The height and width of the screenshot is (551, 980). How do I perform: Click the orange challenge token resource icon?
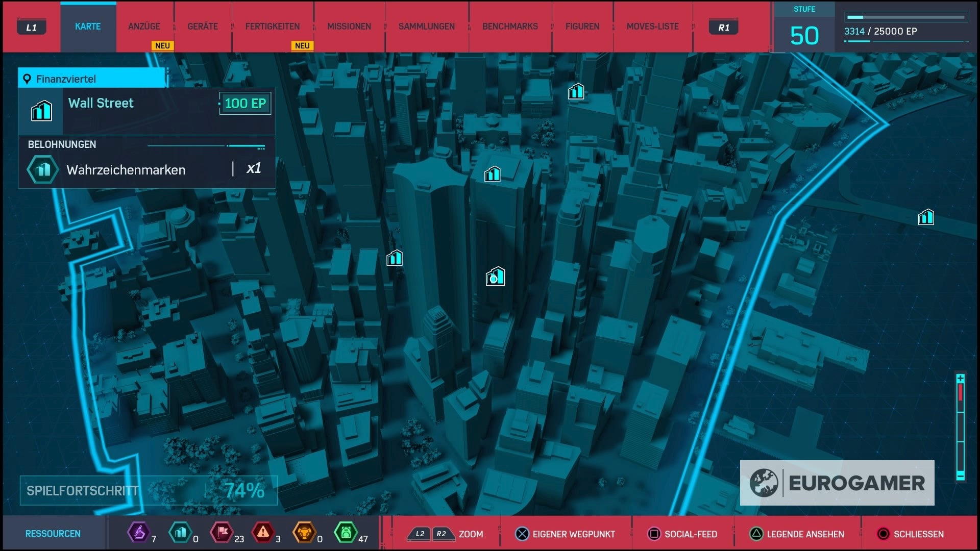[x=304, y=533]
